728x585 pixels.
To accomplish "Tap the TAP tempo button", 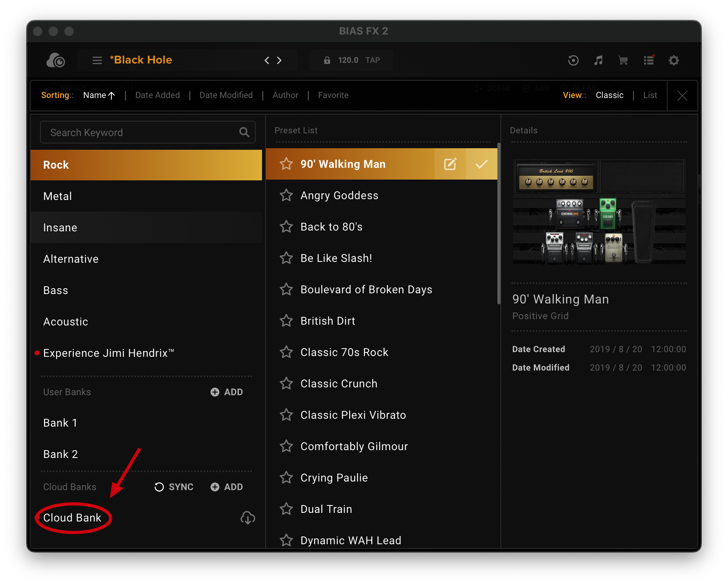I will (x=373, y=60).
